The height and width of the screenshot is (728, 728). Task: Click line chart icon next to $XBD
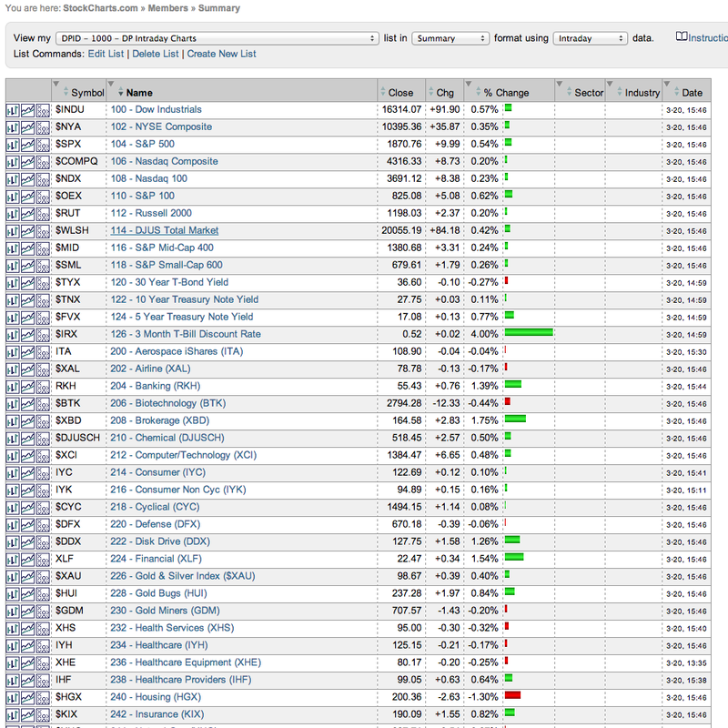coord(27,420)
